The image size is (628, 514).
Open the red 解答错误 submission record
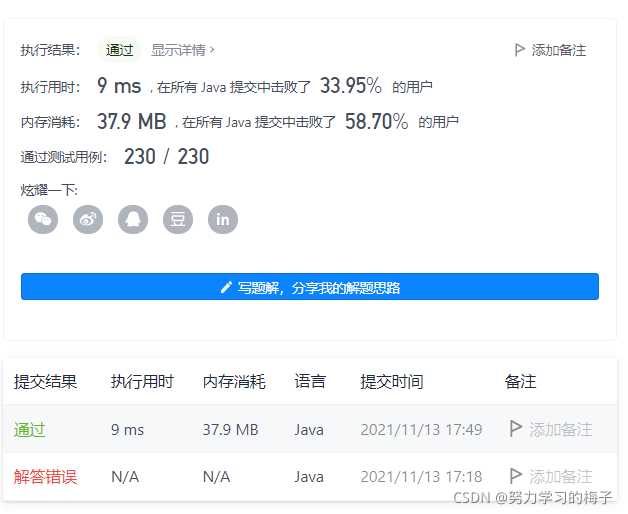(x=45, y=477)
